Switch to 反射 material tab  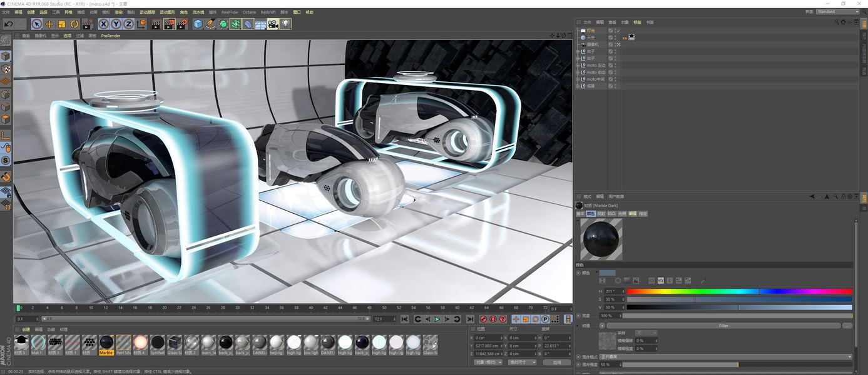pos(601,214)
